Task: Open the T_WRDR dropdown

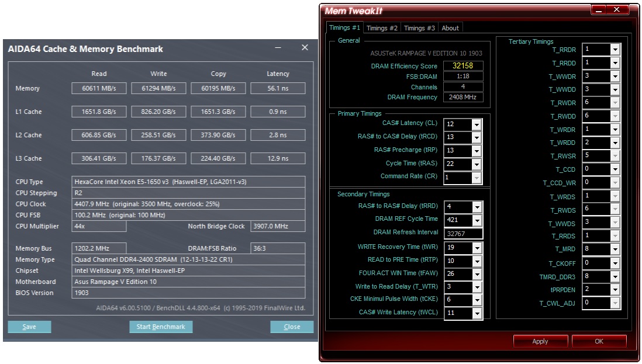Action: [615, 130]
